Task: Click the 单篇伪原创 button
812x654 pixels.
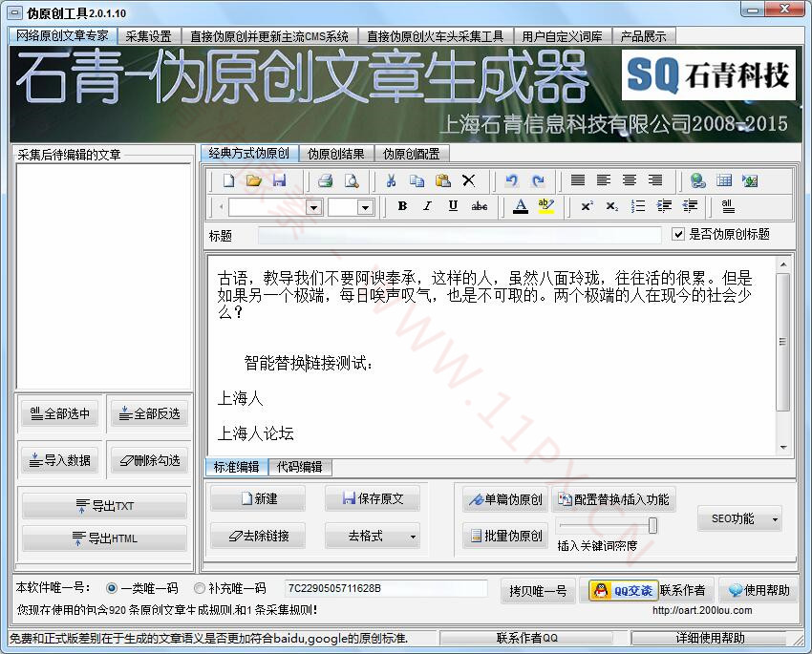Action: coord(505,499)
